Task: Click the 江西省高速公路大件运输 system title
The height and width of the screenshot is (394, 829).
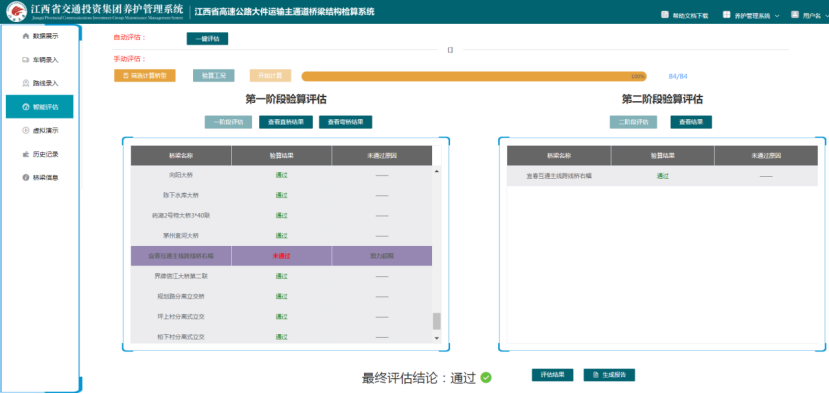Action: click(x=284, y=12)
